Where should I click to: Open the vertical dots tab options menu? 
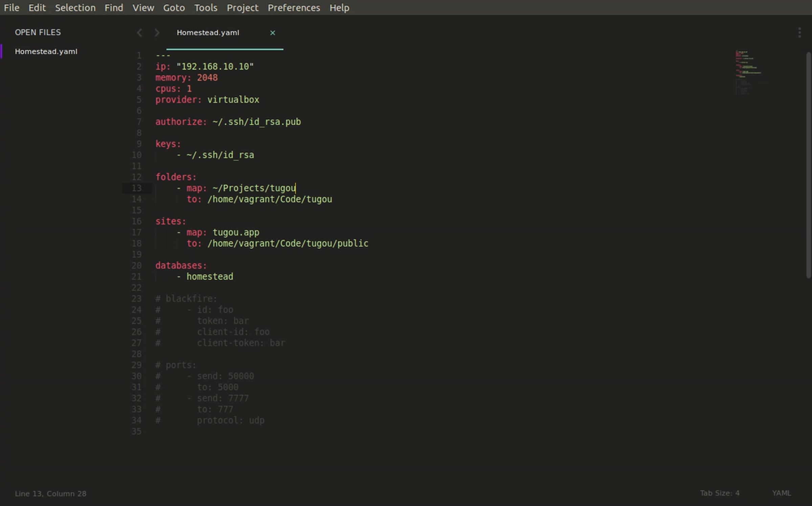pos(799,33)
